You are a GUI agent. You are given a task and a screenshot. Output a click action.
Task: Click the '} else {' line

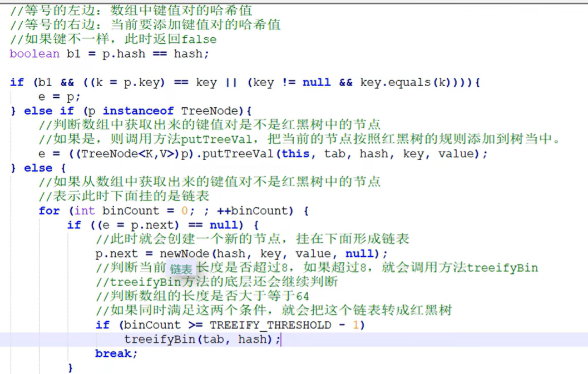[38, 168]
